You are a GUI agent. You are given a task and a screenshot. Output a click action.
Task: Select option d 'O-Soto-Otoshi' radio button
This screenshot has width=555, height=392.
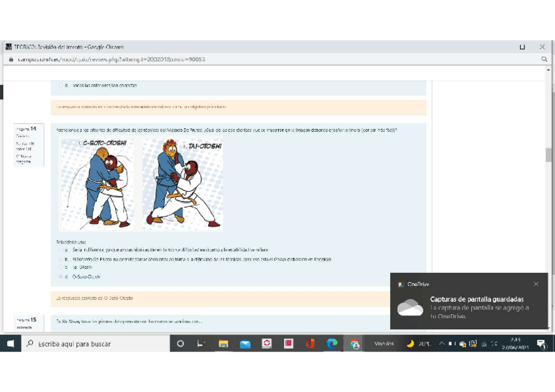[60, 277]
